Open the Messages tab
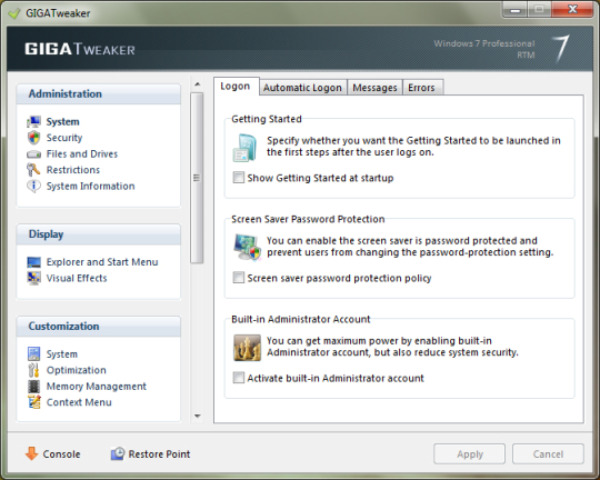Screen dimensions: 600x480 click(375, 88)
